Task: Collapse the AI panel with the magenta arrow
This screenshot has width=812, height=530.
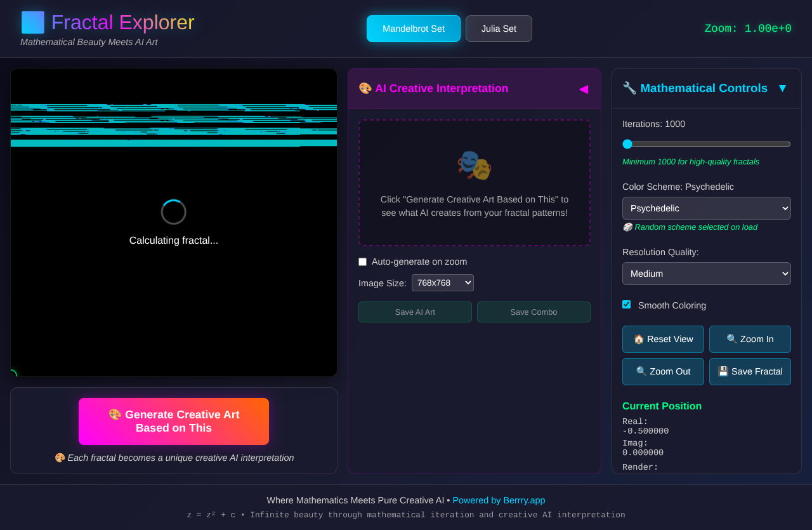Action: point(583,89)
